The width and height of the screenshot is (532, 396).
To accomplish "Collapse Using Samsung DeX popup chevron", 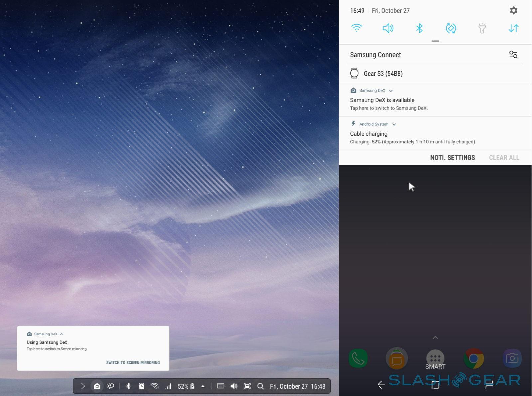I will 62,334.
